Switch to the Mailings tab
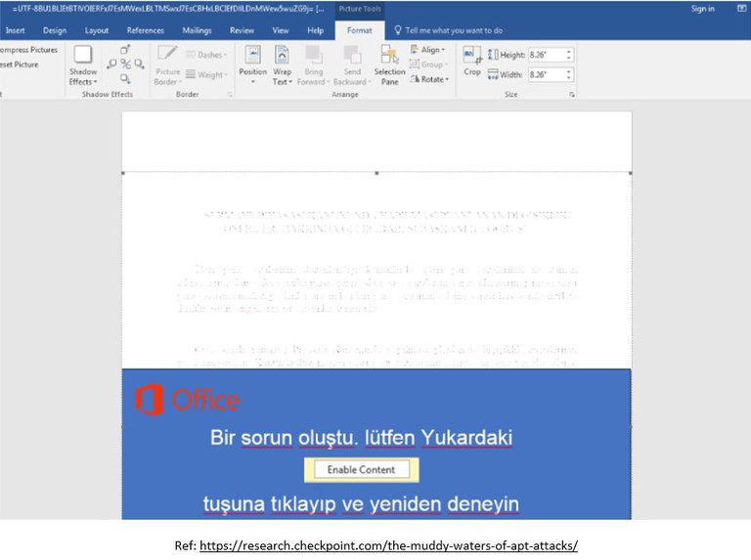Viewport: 751px width, 560px height. pos(197,30)
